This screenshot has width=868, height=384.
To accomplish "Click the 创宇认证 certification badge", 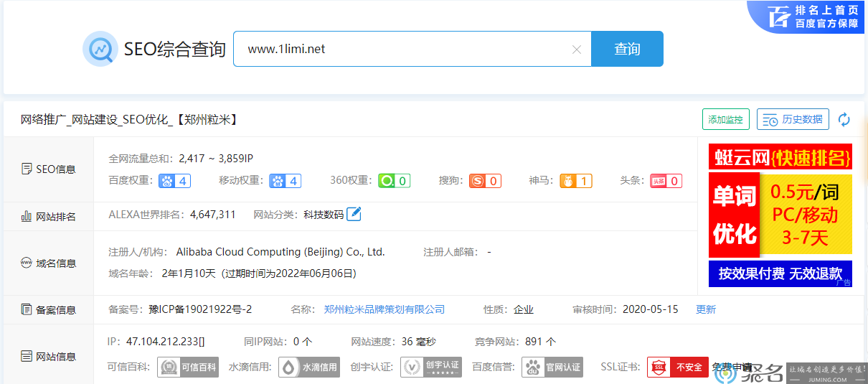I will tap(431, 367).
